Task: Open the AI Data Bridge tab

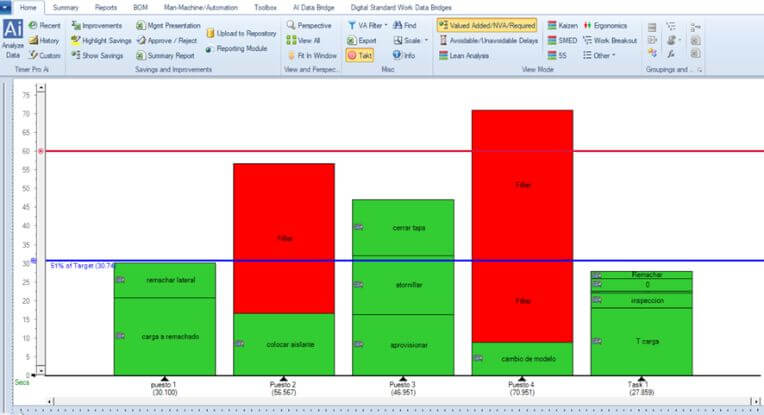Action: click(x=313, y=7)
